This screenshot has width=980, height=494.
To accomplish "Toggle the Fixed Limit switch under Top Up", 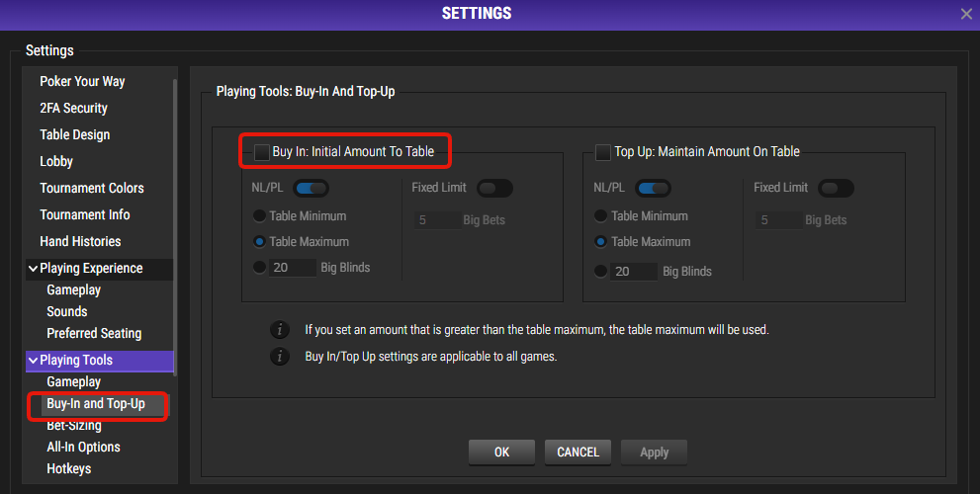I will point(836,188).
